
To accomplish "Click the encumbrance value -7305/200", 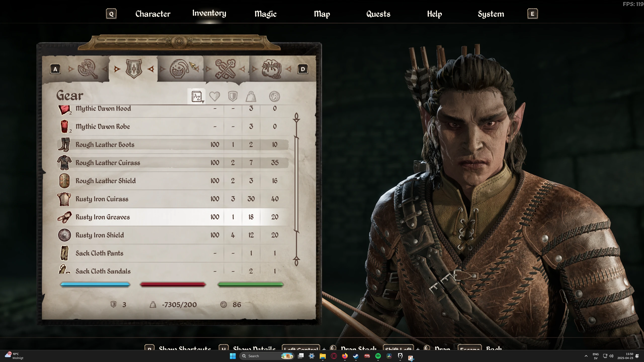I will coord(179,305).
